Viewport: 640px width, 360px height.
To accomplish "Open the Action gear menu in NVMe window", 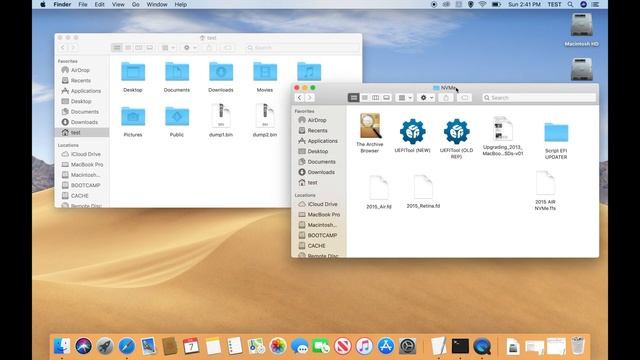I will pyautogui.click(x=426, y=98).
